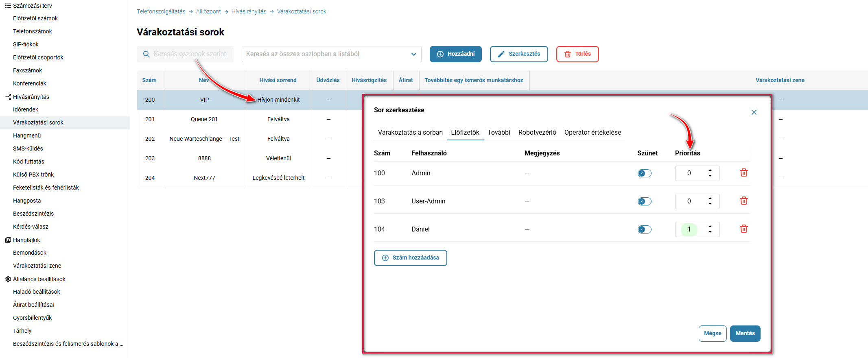Open Konferenciák in sidebar

(30, 83)
